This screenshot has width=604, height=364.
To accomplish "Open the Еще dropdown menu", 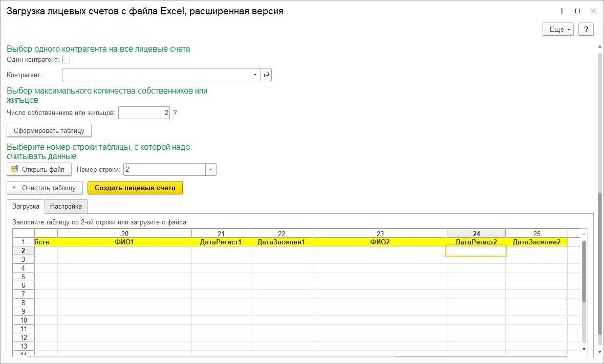I will point(558,29).
